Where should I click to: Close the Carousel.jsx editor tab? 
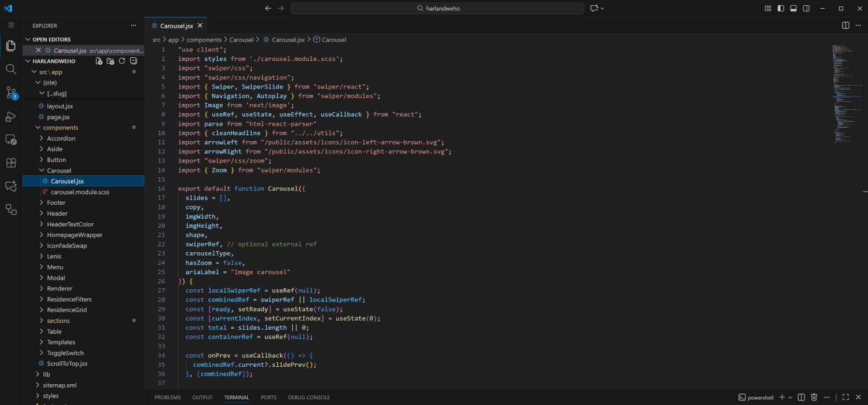coord(200,25)
